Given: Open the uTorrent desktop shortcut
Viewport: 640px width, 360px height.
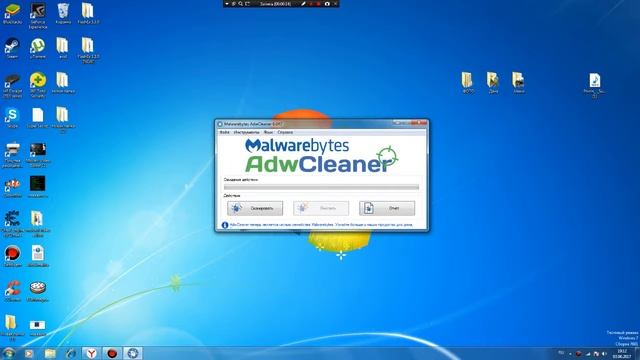Looking at the screenshot, I should (38, 48).
